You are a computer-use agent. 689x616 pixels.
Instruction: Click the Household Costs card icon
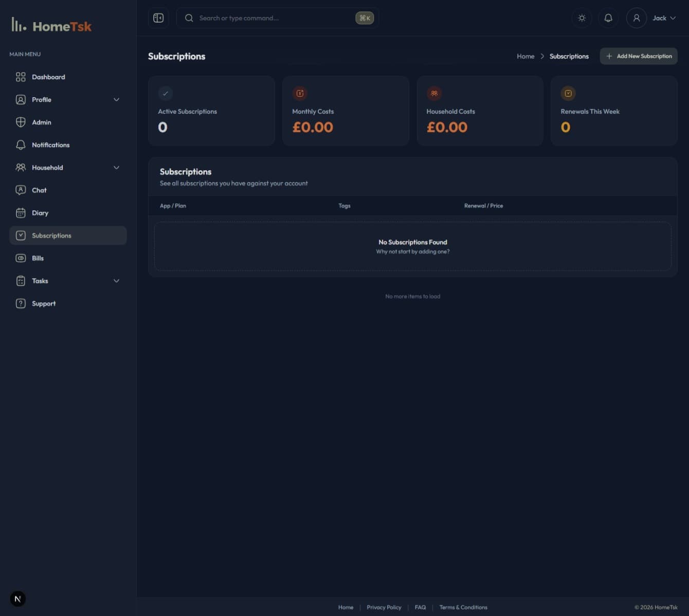pyautogui.click(x=434, y=93)
